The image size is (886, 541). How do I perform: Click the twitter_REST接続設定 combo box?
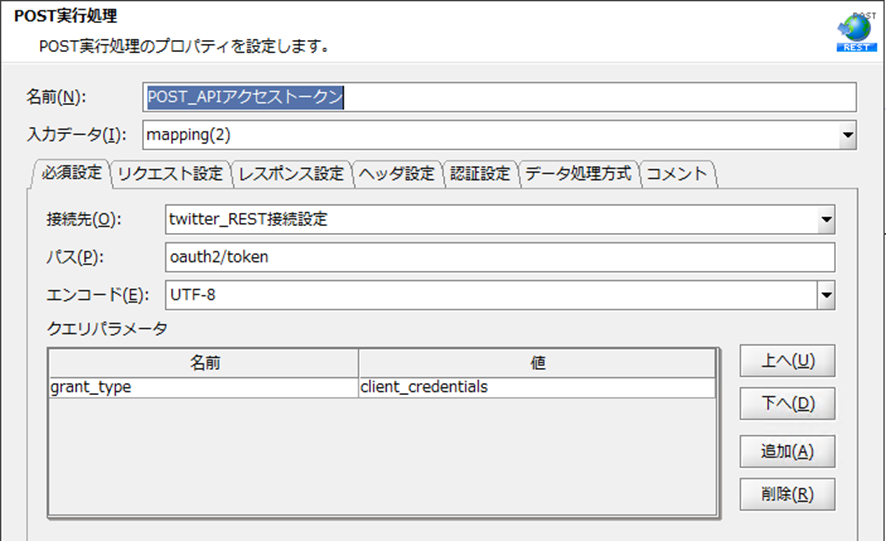[x=500, y=219]
